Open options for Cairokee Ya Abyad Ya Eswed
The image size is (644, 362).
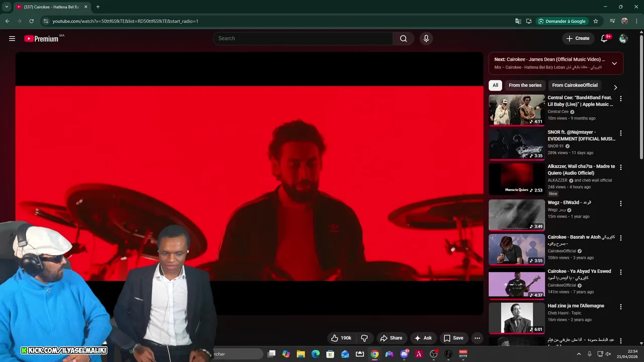point(620,272)
